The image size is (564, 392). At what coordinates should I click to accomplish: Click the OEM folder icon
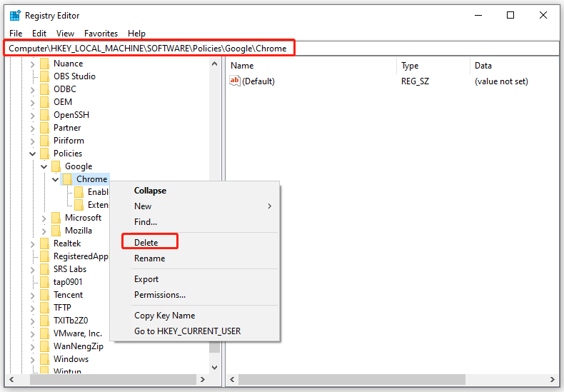coord(44,102)
